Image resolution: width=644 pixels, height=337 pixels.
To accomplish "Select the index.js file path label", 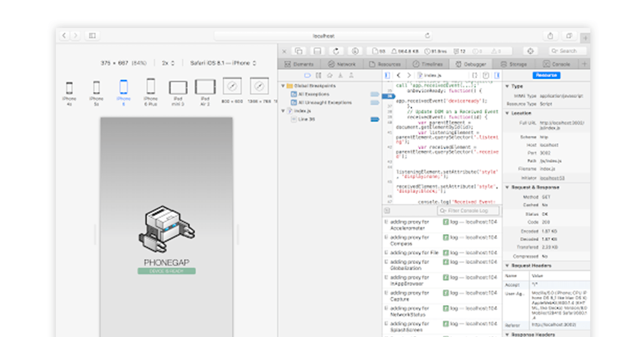I will 432,76.
